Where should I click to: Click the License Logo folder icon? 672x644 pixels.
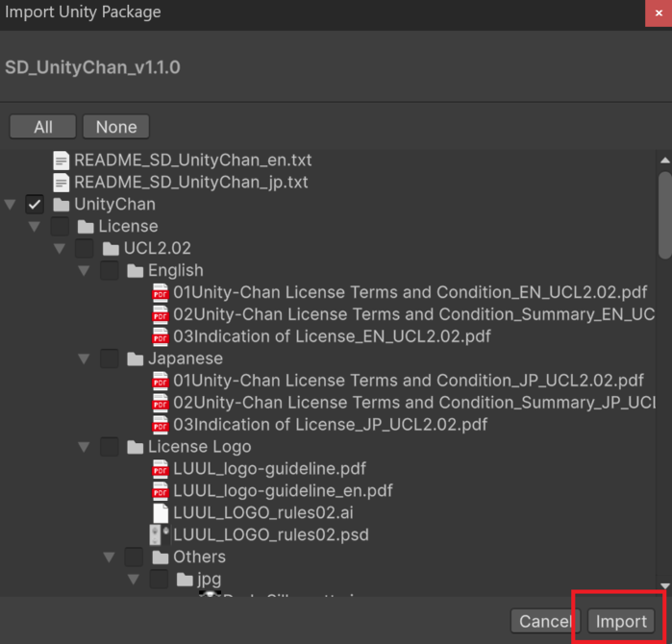(136, 447)
